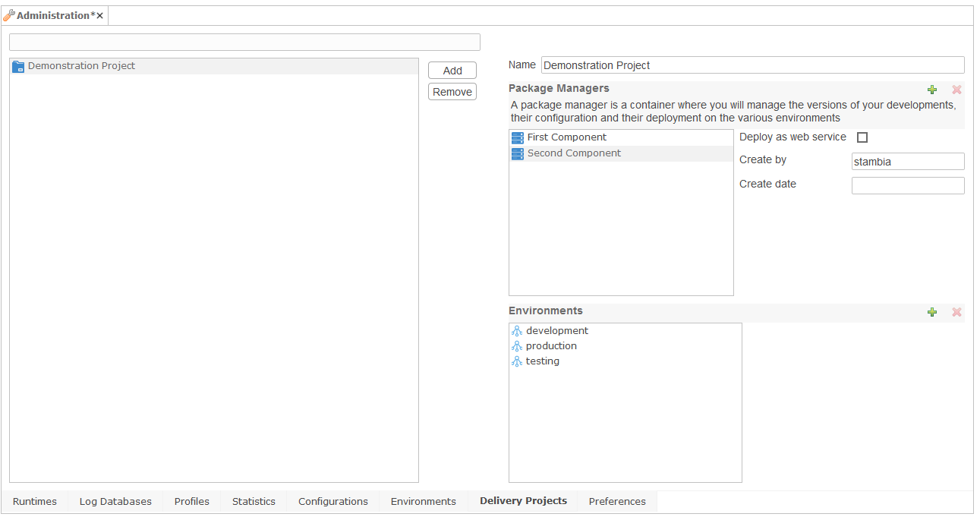
Task: Click the Create date input field
Action: point(908,185)
